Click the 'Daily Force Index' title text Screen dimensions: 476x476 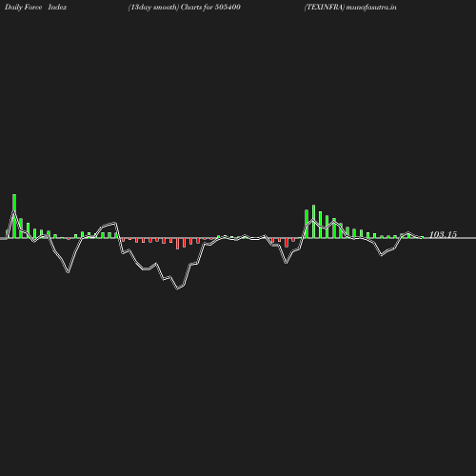click(x=35, y=8)
